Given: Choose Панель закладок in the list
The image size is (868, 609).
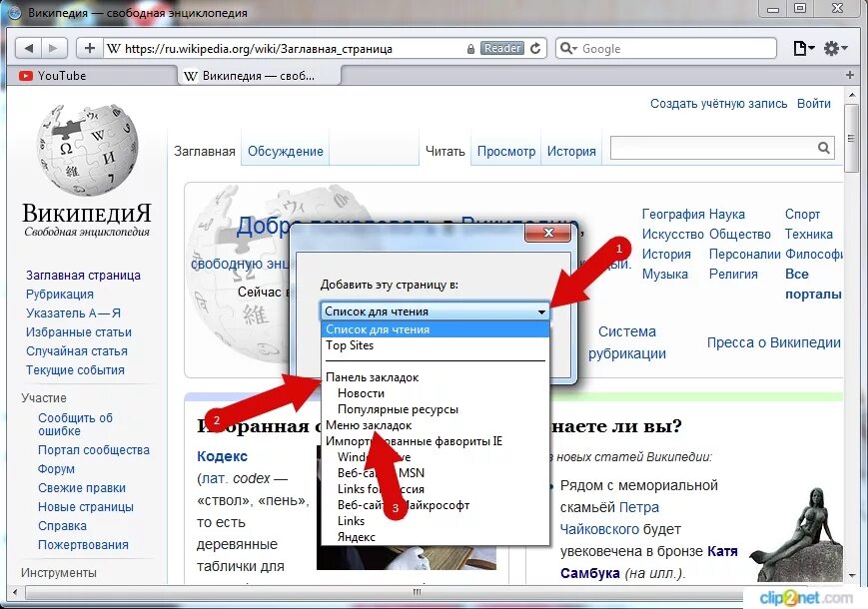Looking at the screenshot, I should point(435,377).
